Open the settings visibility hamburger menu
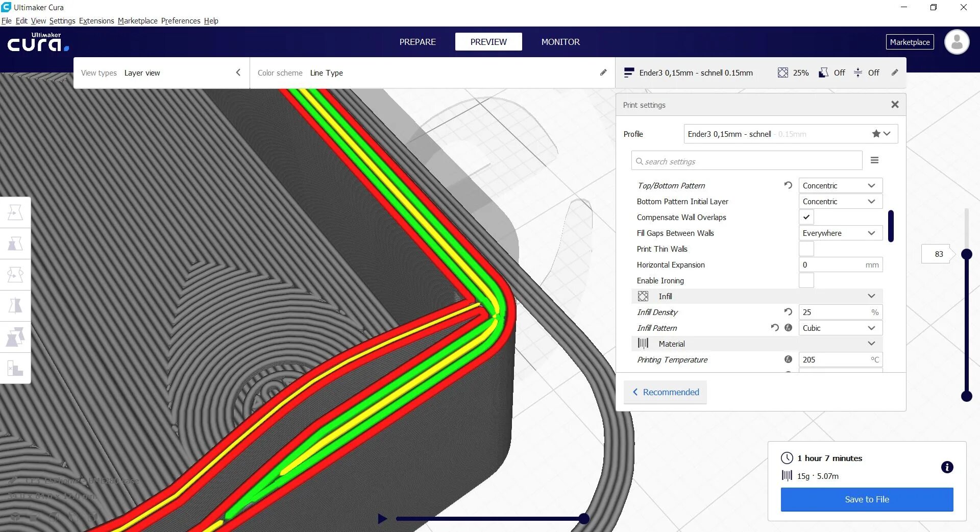Image resolution: width=980 pixels, height=532 pixels. pyautogui.click(x=874, y=160)
